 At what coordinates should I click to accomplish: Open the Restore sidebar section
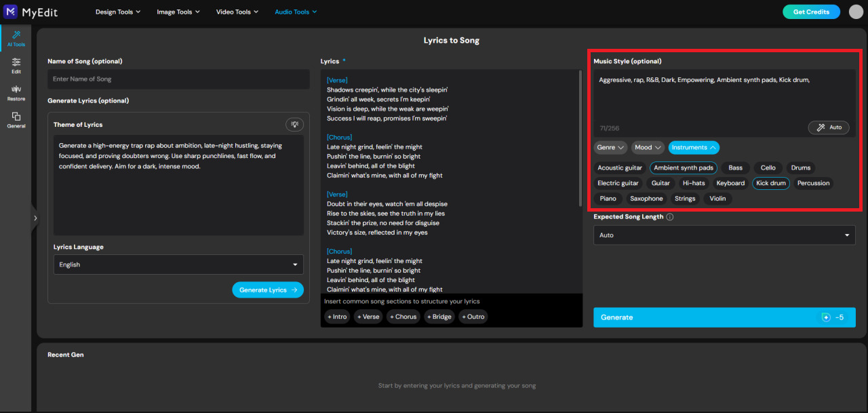[16, 93]
